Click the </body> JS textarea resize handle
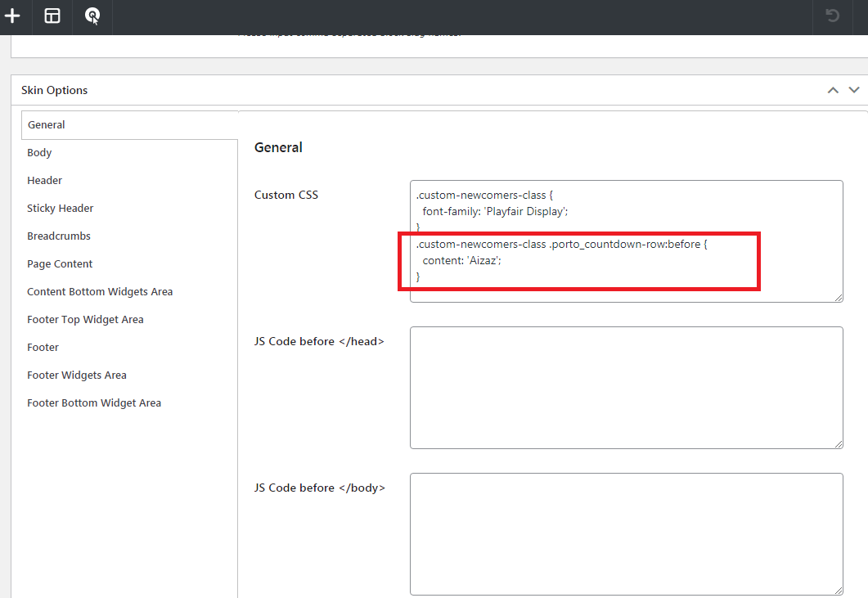 (x=839, y=591)
